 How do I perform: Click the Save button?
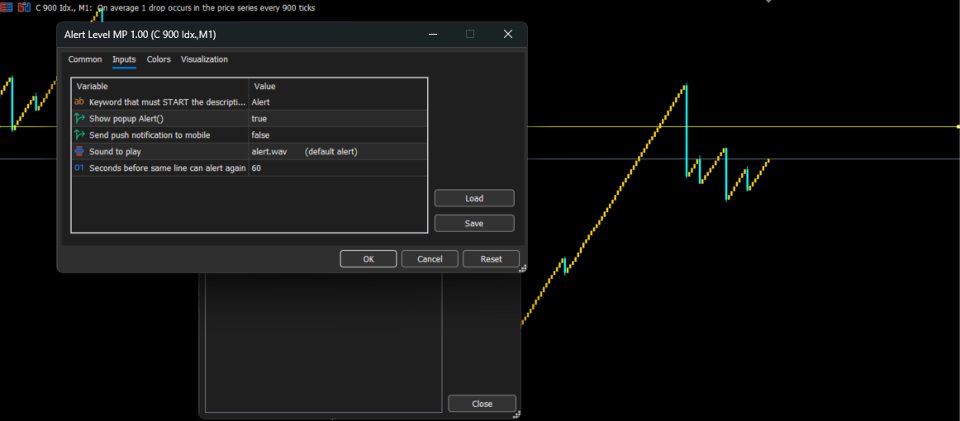click(x=474, y=223)
